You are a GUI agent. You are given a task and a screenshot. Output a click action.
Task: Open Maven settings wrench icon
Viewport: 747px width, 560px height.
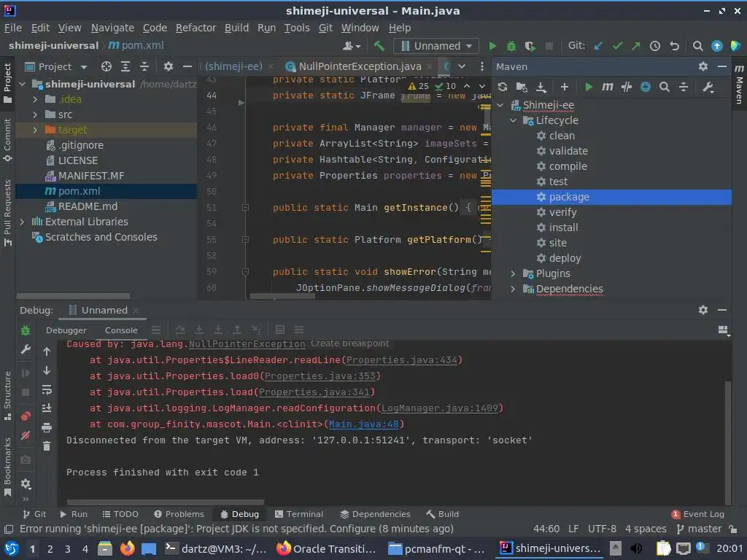pos(708,87)
